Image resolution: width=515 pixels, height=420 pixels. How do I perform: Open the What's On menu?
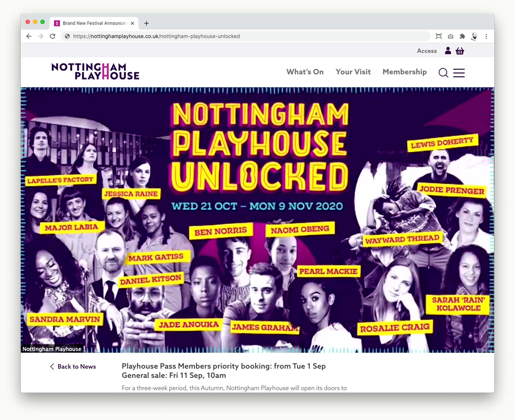pyautogui.click(x=305, y=72)
